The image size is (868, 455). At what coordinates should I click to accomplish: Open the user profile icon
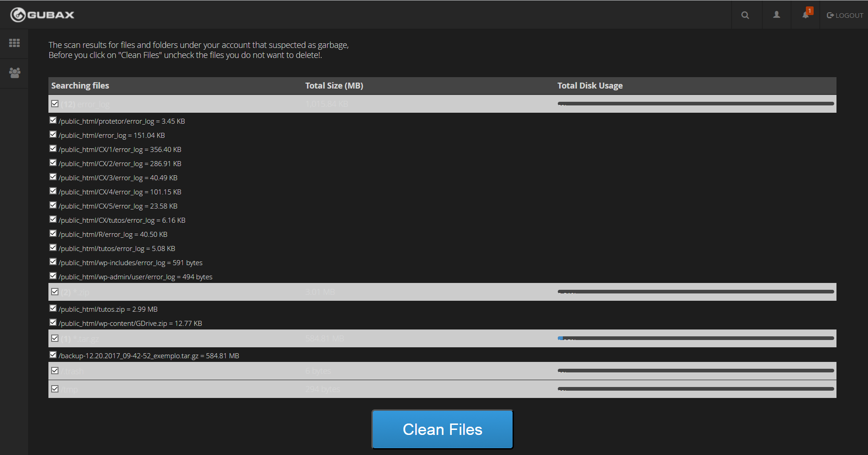pos(776,15)
